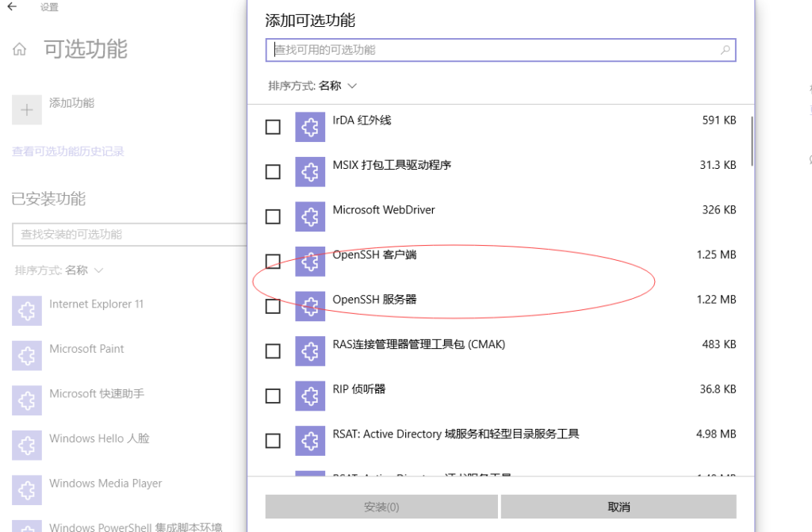The image size is (812, 532).
Task: Click the Internet Explorer 11 installed feature icon
Action: coord(27,311)
